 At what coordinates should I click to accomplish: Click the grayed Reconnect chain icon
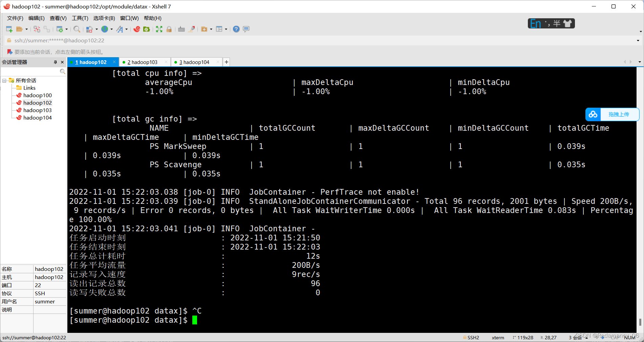pyautogui.click(x=47, y=29)
